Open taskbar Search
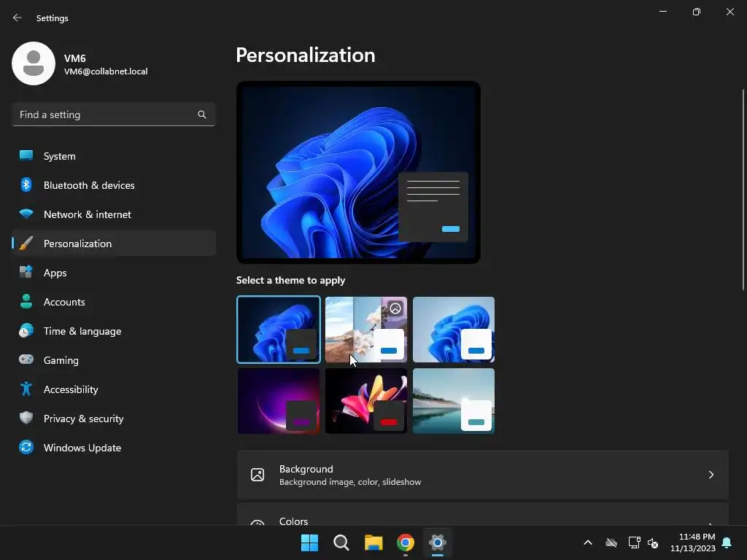Screen dimensions: 747x560 tap(341, 542)
